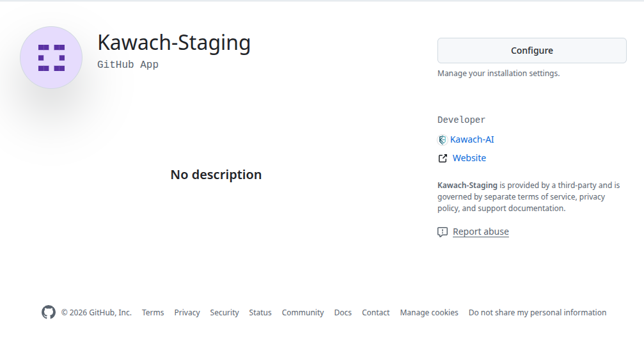Open Manage cookies in the footer
The height and width of the screenshot is (339, 644).
click(428, 313)
